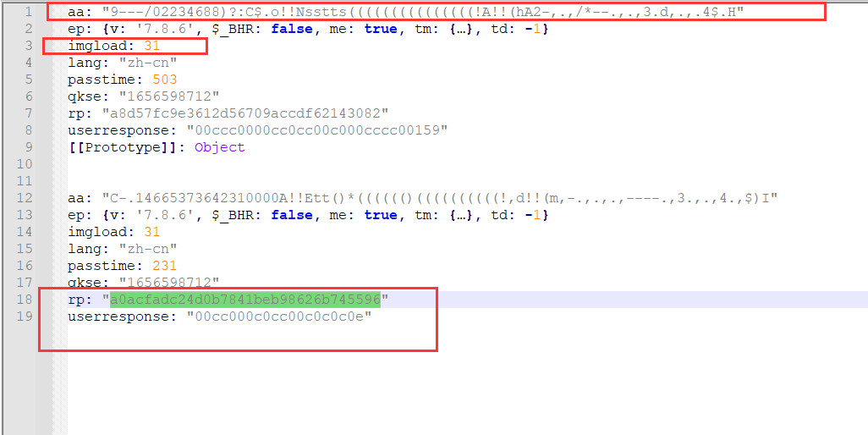Click empty line number 10
This screenshot has width=868, height=435.
pyautogui.click(x=25, y=164)
